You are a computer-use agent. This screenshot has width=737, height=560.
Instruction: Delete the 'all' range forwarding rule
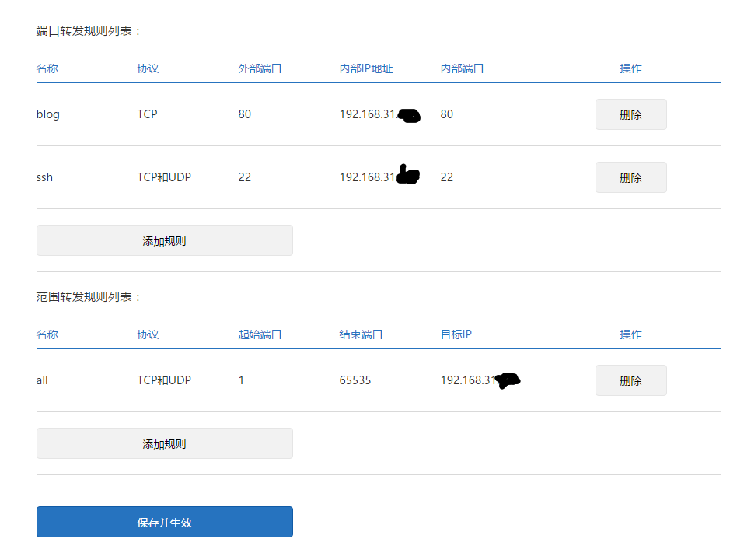pyautogui.click(x=630, y=381)
